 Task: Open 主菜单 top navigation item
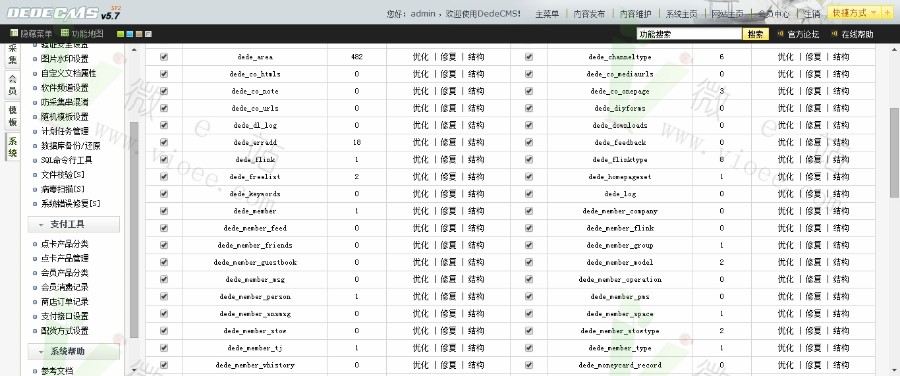coord(547,14)
